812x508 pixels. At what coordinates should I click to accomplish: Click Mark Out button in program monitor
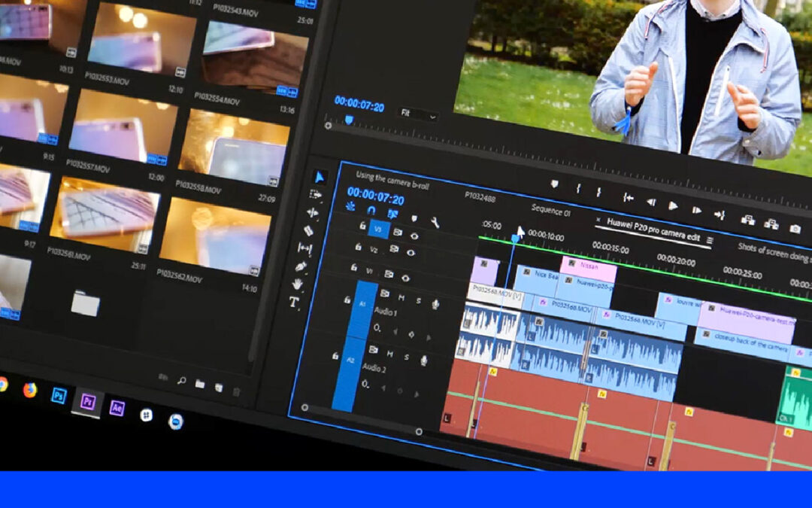click(598, 193)
